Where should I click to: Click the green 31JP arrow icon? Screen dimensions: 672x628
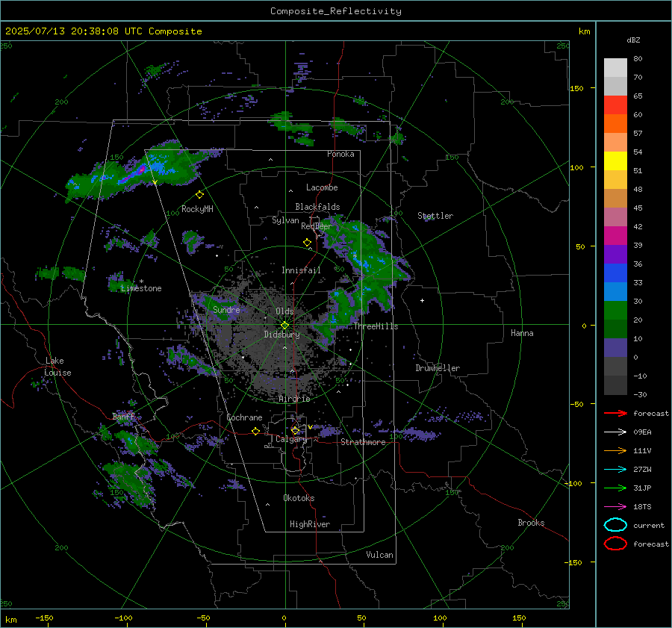(615, 488)
